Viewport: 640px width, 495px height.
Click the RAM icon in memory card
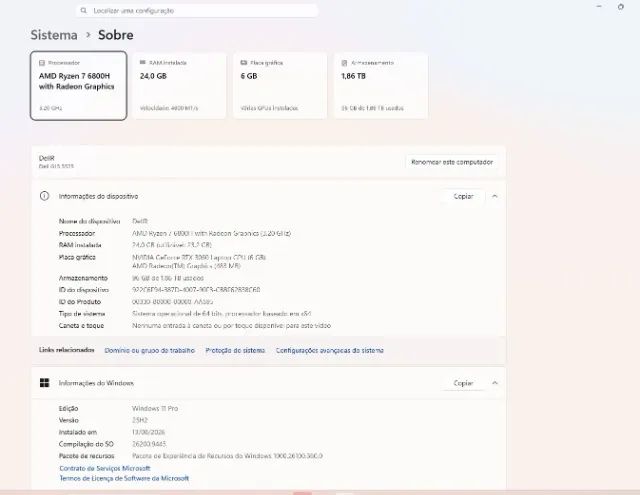click(x=142, y=62)
